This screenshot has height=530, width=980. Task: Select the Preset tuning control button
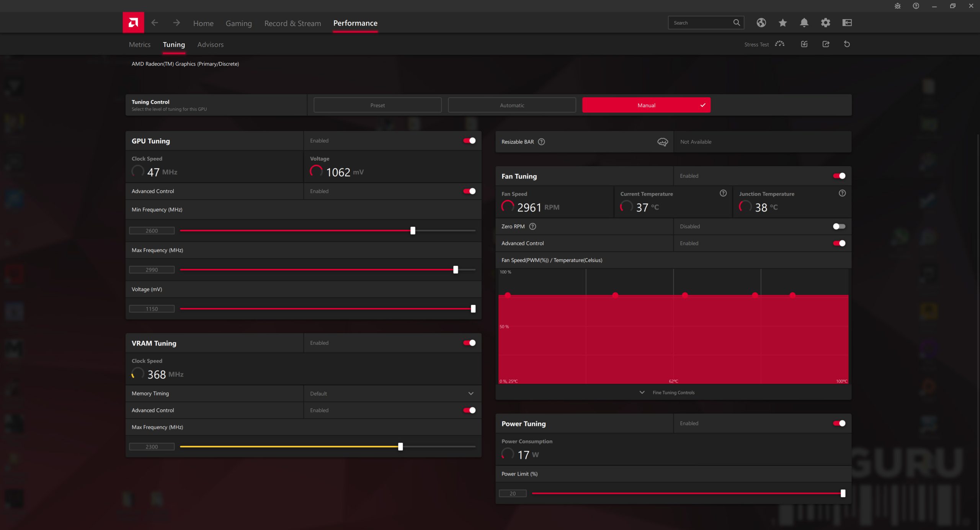coord(377,105)
